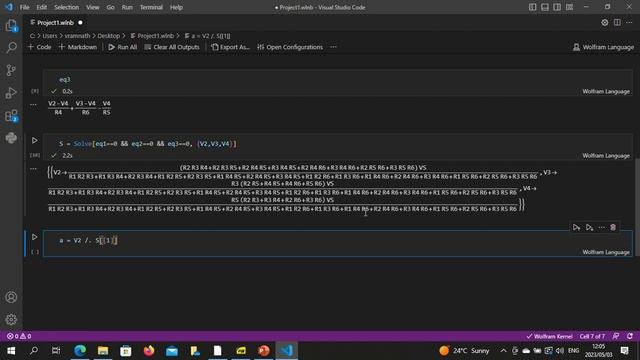
Task: Click Open Configurations
Action: pos(290,47)
